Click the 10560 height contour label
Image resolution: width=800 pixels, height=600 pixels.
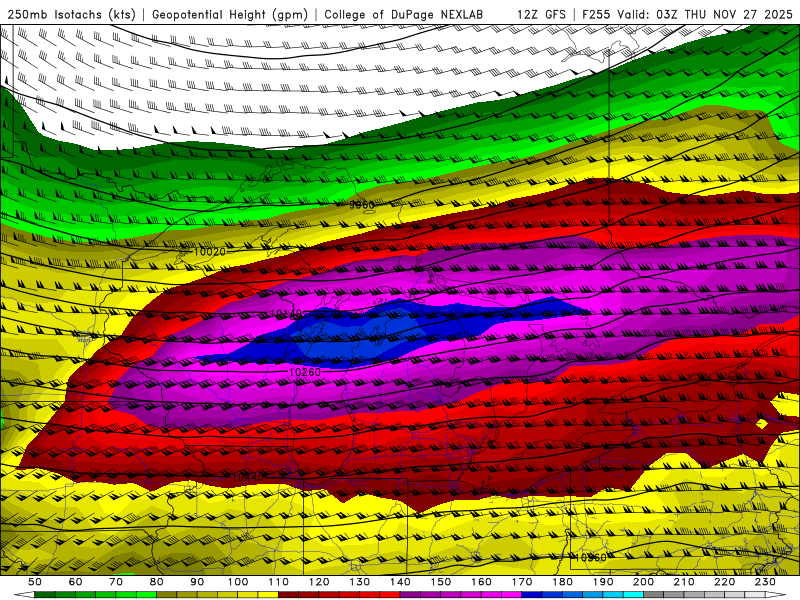[590, 558]
